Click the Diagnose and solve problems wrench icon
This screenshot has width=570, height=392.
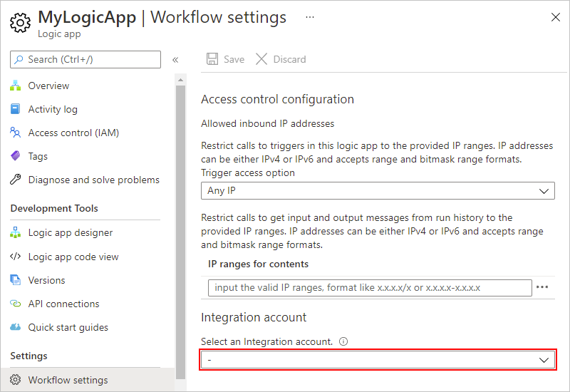point(16,180)
